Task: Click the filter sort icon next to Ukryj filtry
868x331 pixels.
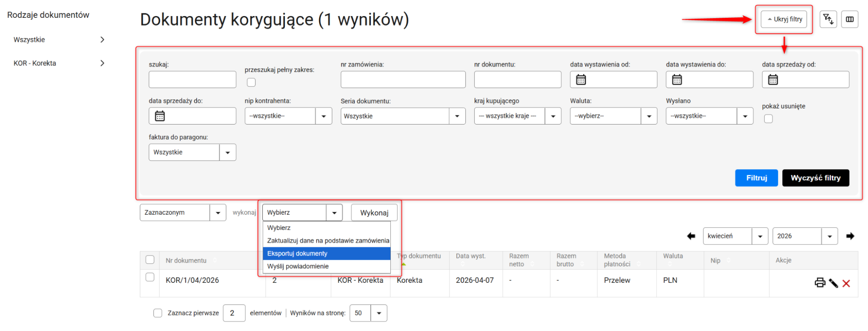Action: tap(828, 19)
